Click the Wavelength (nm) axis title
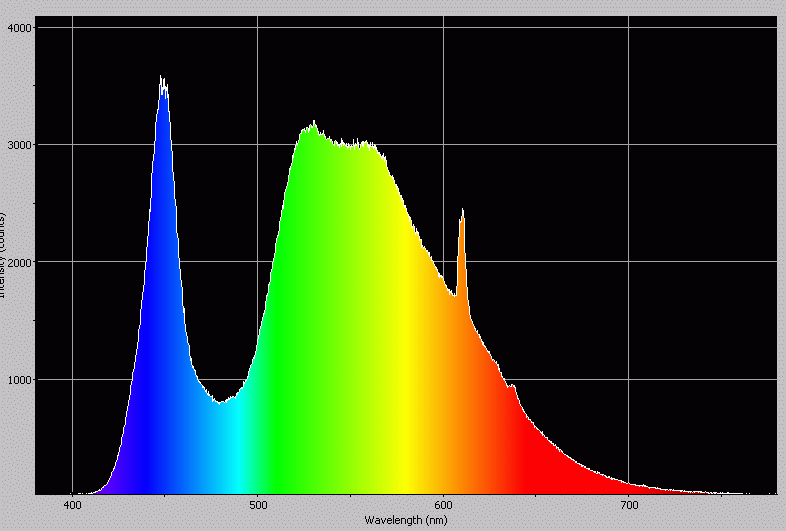The height and width of the screenshot is (531, 786). [406, 520]
